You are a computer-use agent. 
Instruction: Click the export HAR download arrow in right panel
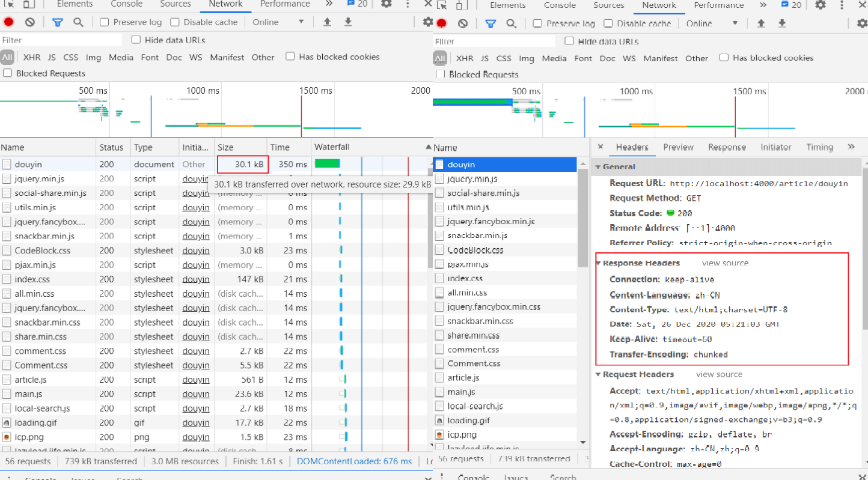pos(781,23)
